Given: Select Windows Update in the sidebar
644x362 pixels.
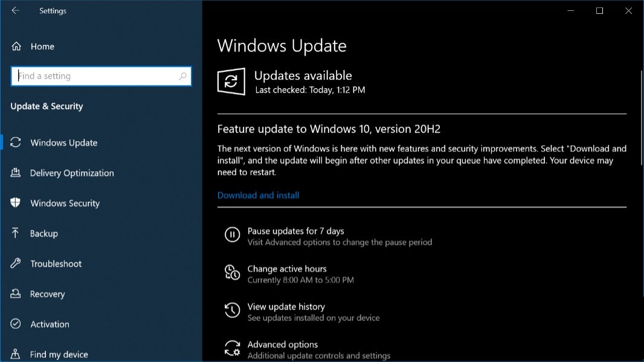Looking at the screenshot, I should [63, 143].
